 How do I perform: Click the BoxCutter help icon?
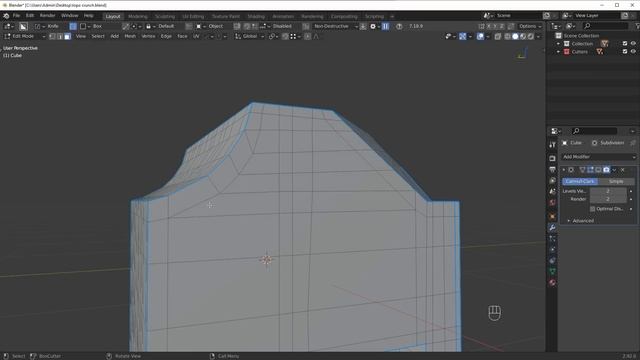click(399, 26)
